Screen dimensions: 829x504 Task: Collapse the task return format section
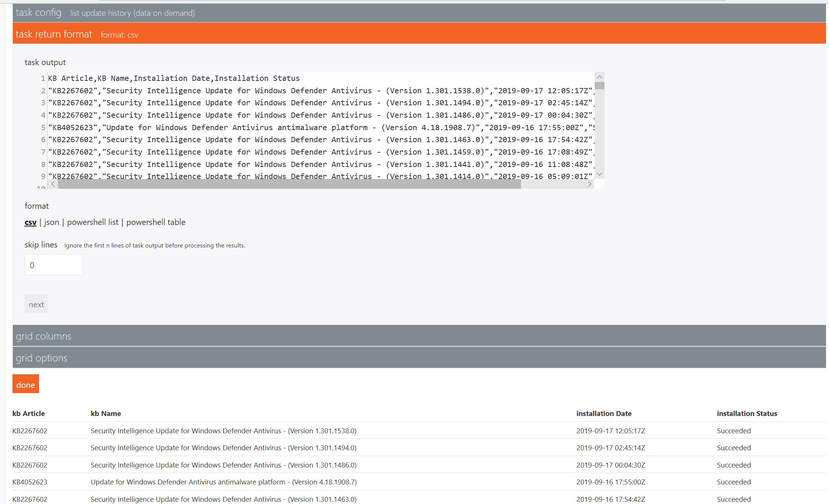54,34
